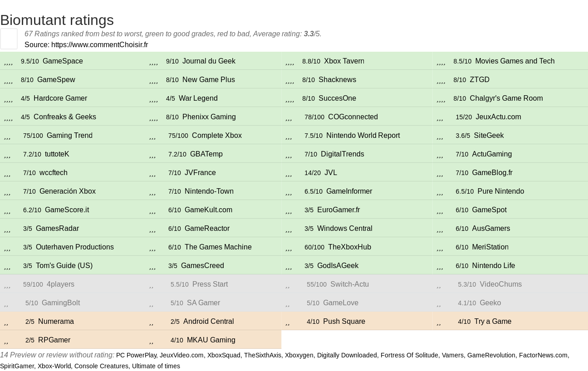Click TheXboxHub 60/100 entry
Image resolution: width=588 pixels, height=371 pixels.
click(349, 247)
